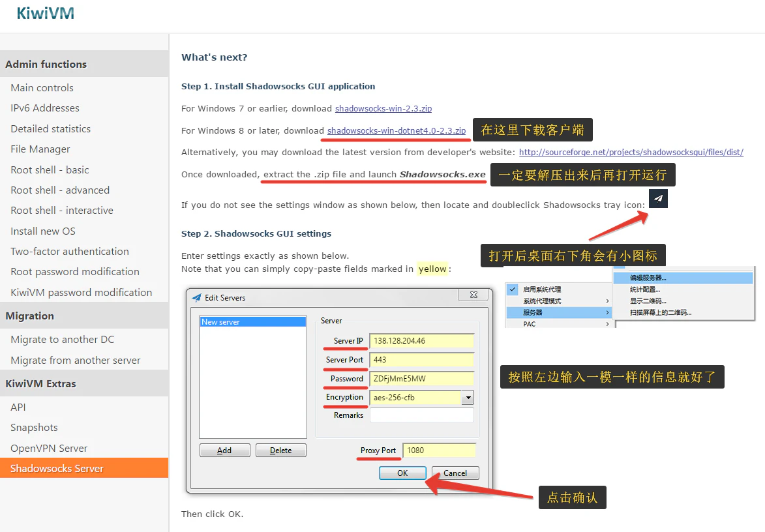Open File Manager
Viewport: 765px width, 532px height.
pos(40,149)
